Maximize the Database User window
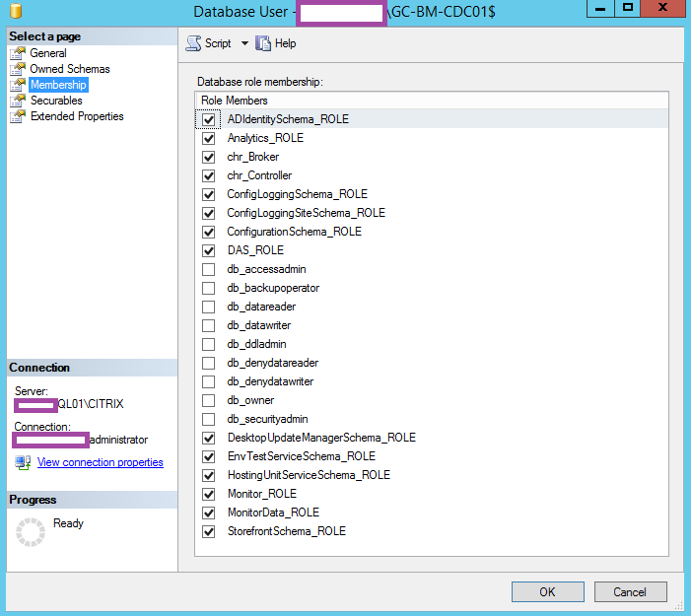Screen dimensions: 691x616 tap(628, 8)
